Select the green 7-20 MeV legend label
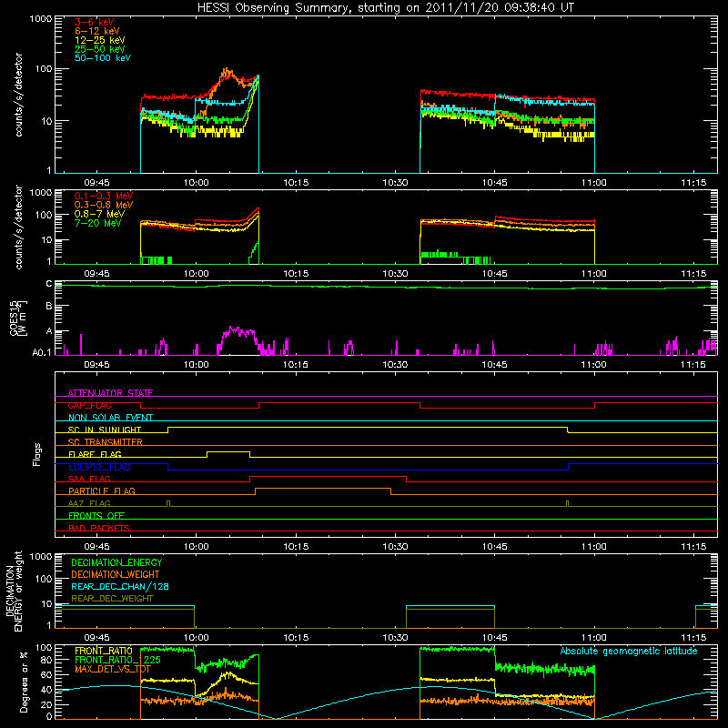The image size is (728, 728). click(x=98, y=223)
